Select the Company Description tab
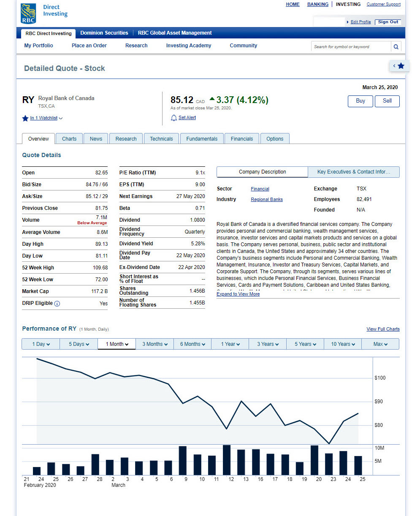Viewport: 420px width, 516px height. pos(262,172)
